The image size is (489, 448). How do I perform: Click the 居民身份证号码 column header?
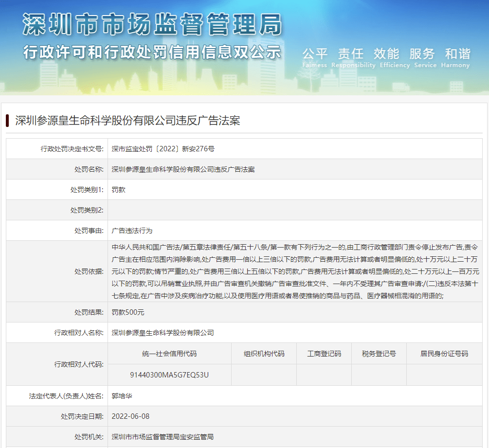pos(444,354)
